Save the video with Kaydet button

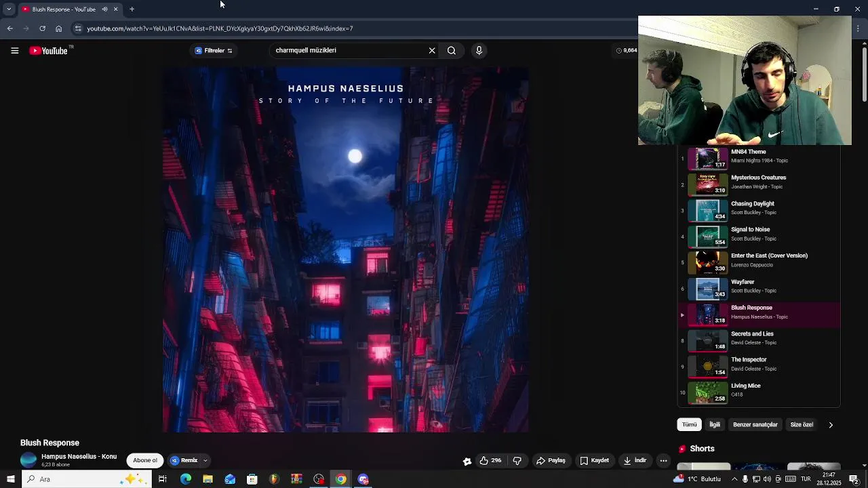point(594,460)
